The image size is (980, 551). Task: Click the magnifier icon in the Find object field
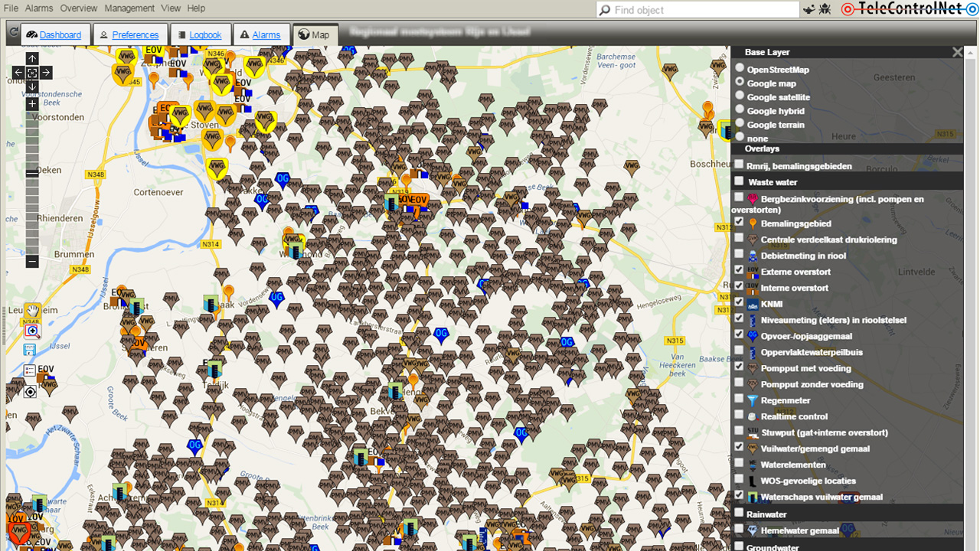coord(606,10)
